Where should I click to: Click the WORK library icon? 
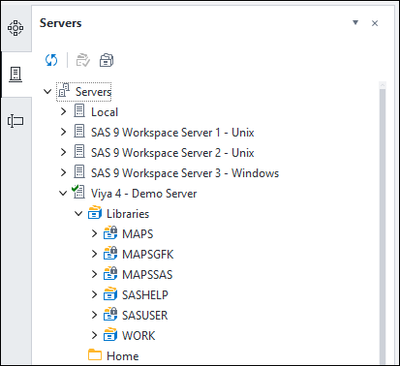point(110,335)
